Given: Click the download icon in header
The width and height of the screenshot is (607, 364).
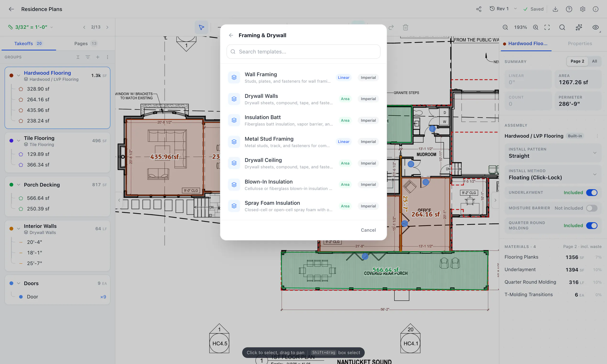Looking at the screenshot, I should click(555, 9).
